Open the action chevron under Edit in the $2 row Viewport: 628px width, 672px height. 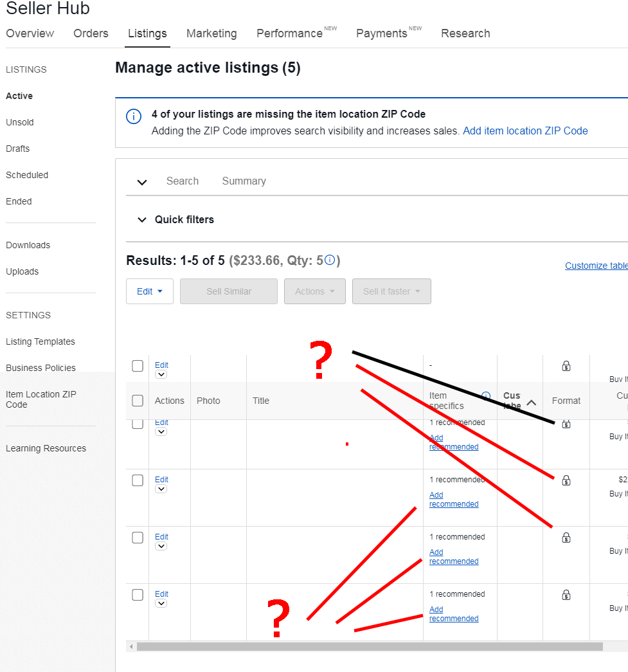(161, 489)
